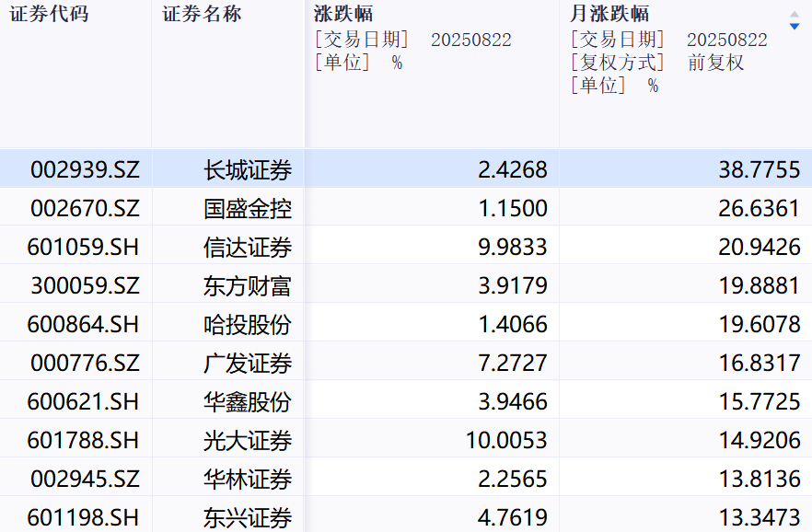812x532 pixels.
Task: Click the 证券代码 column header
Action: tap(49, 15)
